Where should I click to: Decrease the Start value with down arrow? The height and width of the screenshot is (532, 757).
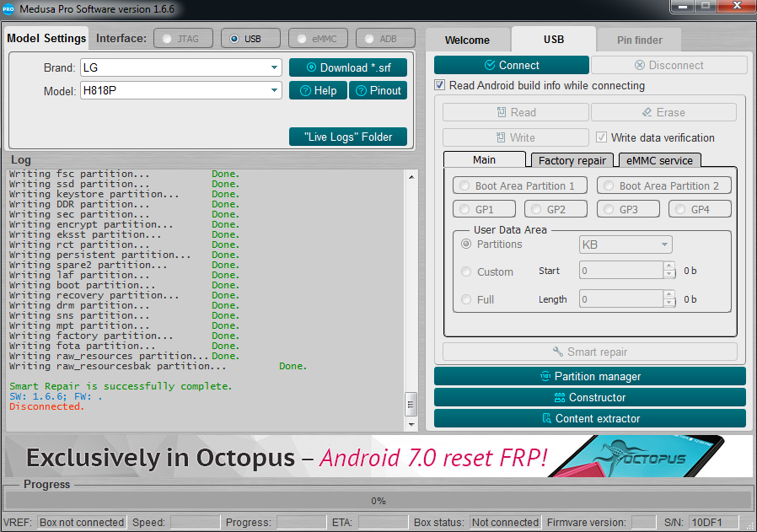coord(669,275)
